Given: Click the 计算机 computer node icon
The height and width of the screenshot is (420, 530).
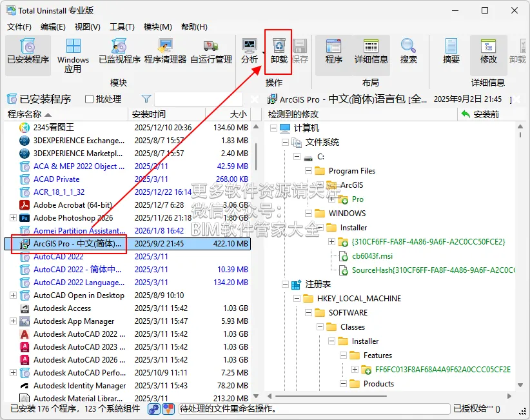Looking at the screenshot, I should coord(285,128).
